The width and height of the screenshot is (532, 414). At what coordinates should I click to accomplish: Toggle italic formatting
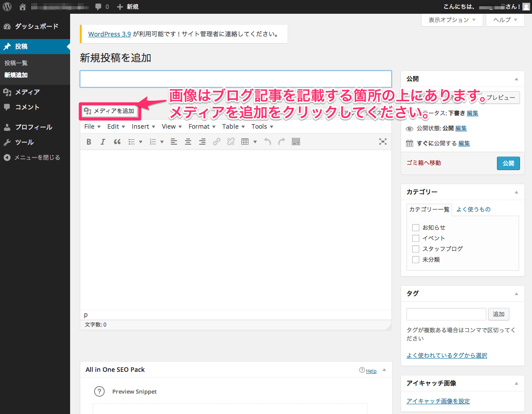103,142
